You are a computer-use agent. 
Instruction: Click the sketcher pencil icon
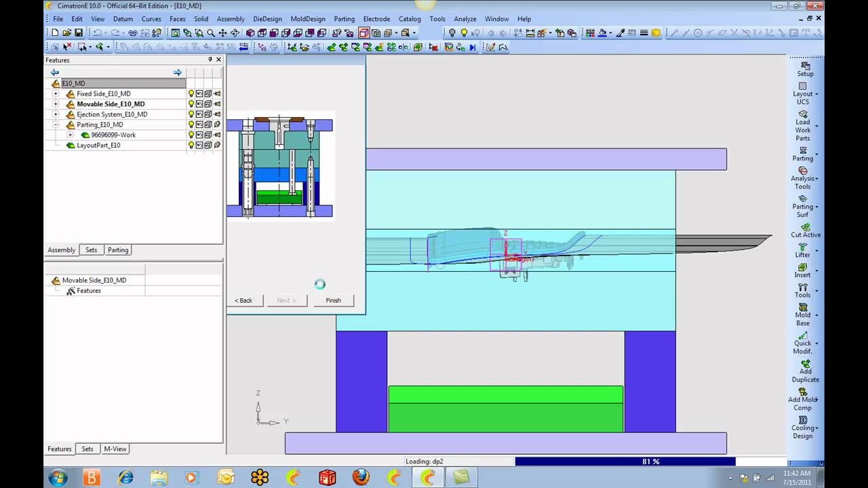pyautogui.click(x=490, y=47)
